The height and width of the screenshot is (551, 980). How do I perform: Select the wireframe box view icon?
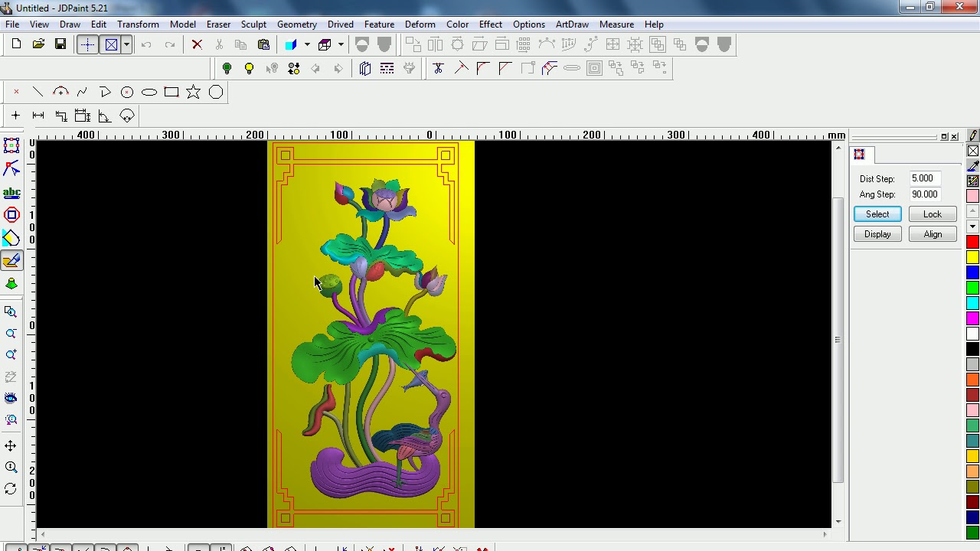click(325, 44)
